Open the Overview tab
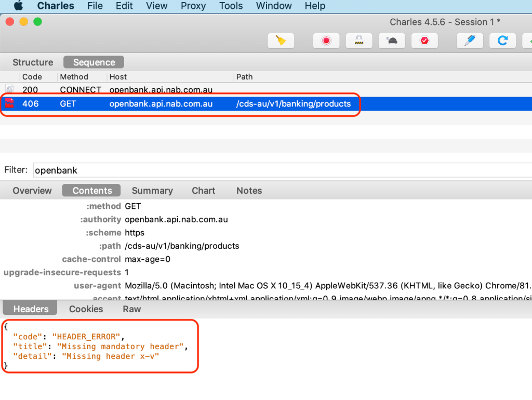 point(32,191)
